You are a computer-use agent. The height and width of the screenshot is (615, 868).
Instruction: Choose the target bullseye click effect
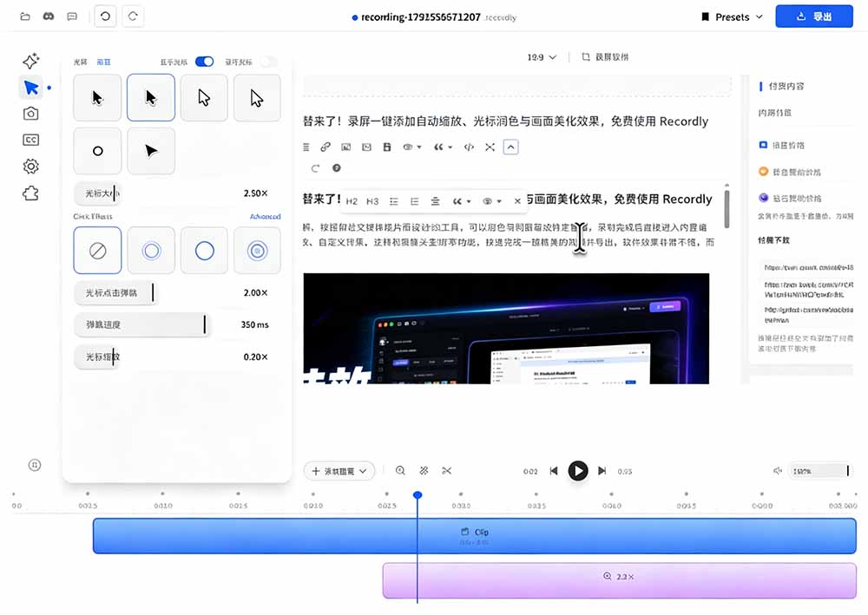coord(257,251)
